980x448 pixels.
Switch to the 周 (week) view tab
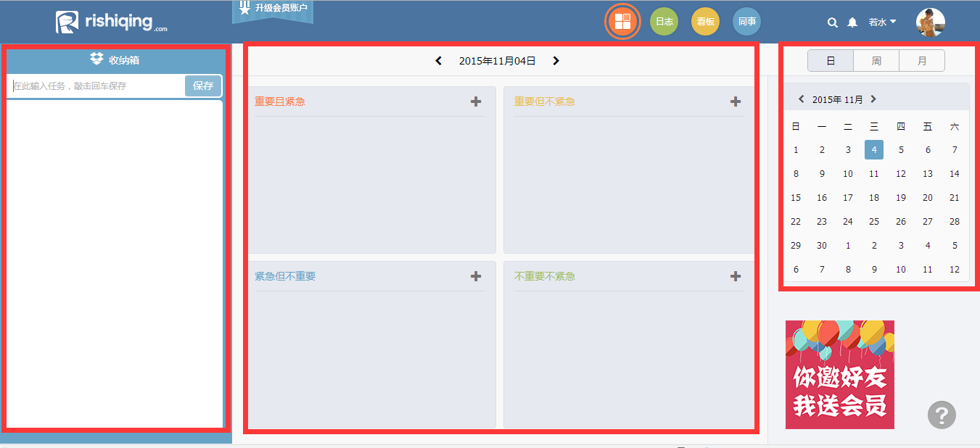[x=876, y=60]
